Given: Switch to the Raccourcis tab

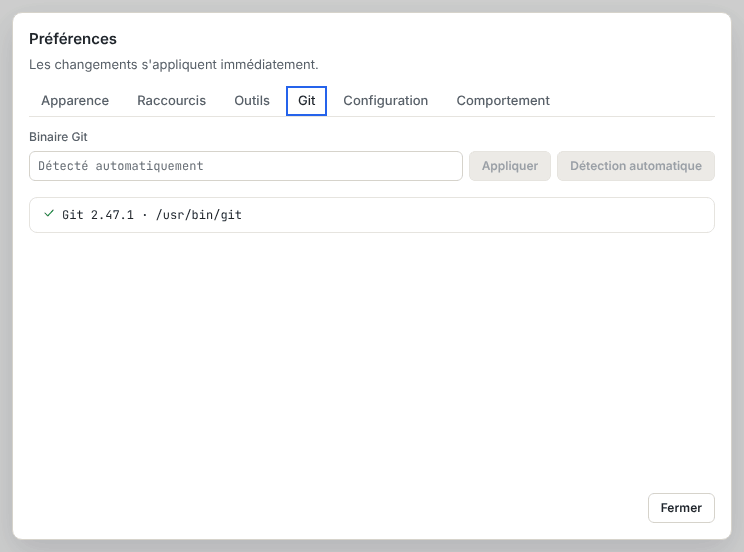Looking at the screenshot, I should (x=171, y=101).
